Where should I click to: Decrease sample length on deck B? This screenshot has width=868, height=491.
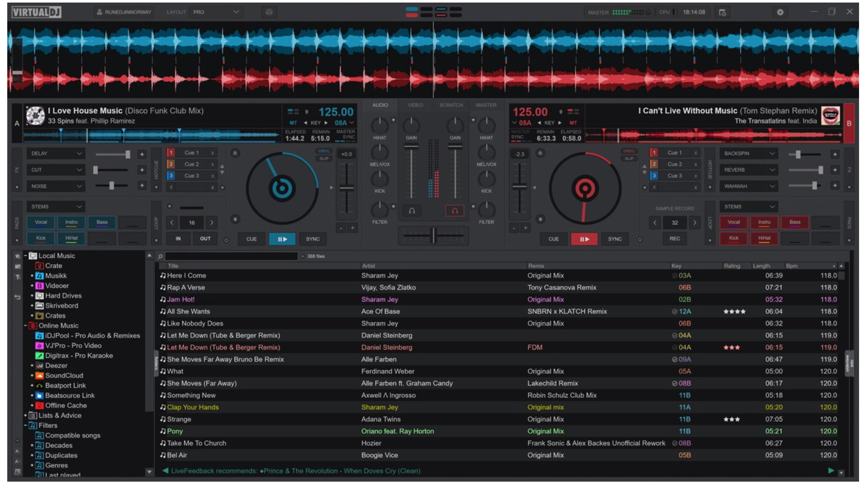[655, 222]
